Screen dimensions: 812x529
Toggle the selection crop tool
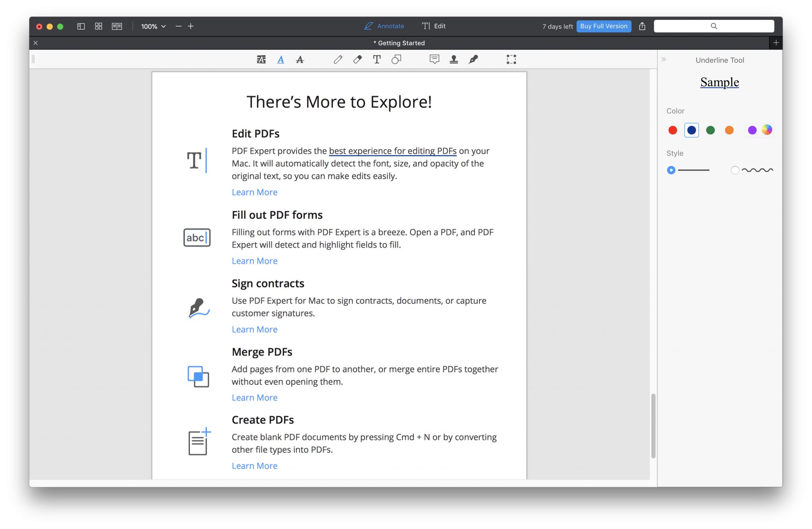point(511,59)
